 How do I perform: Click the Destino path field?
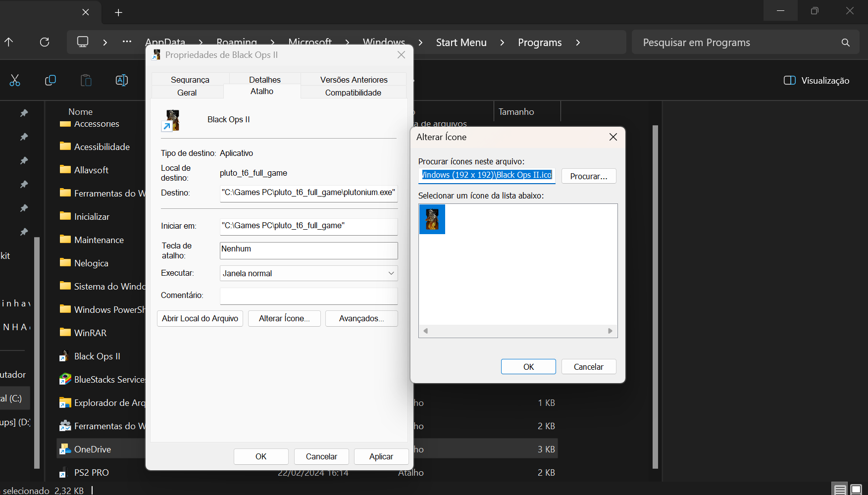pyautogui.click(x=308, y=193)
